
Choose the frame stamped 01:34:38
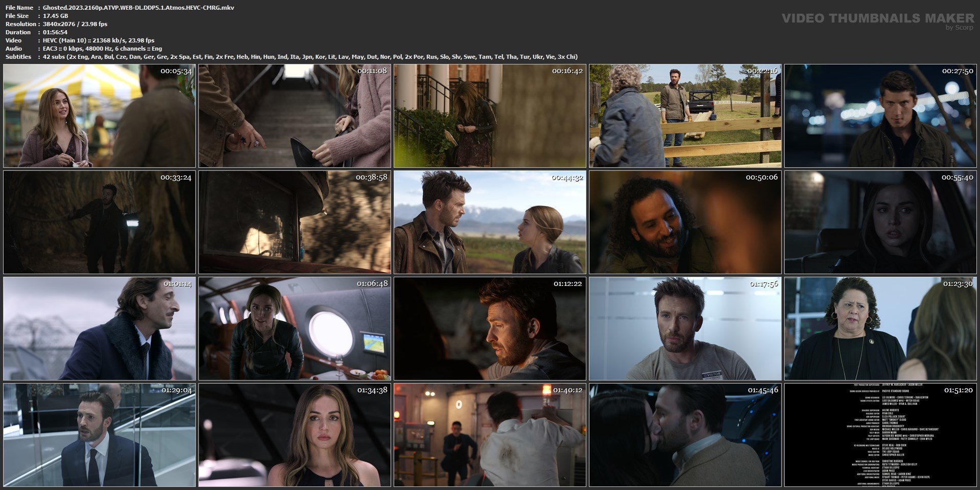(294, 435)
